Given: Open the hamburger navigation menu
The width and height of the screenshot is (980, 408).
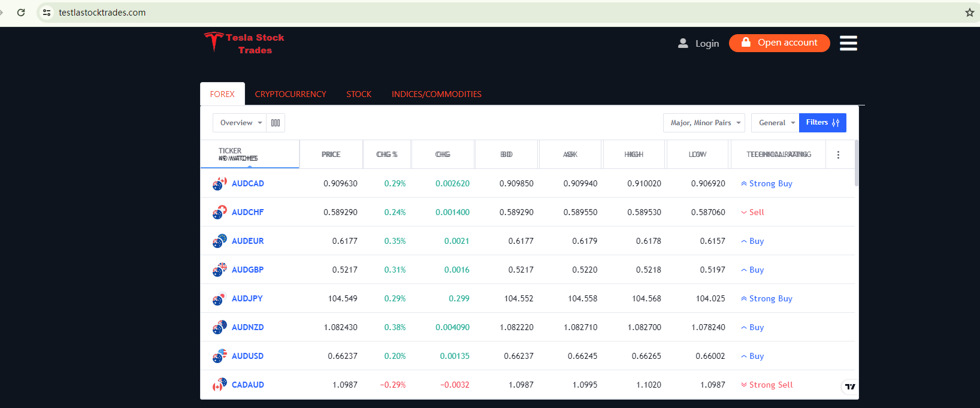Looking at the screenshot, I should [x=848, y=43].
